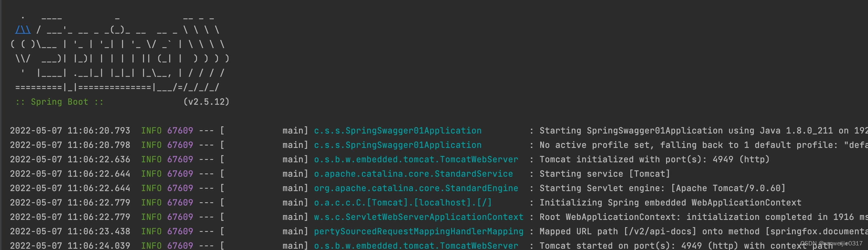
Task: Click INFO level in the 11:06:20.793 row
Action: [x=151, y=131]
